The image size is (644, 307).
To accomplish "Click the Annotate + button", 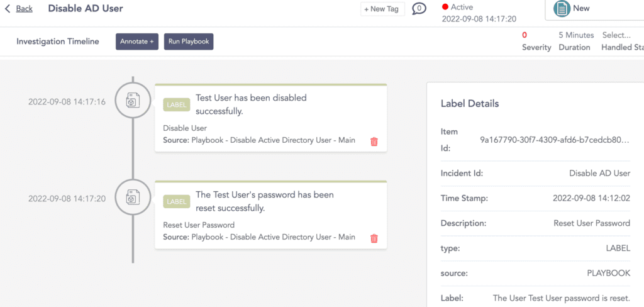I will [x=137, y=42].
